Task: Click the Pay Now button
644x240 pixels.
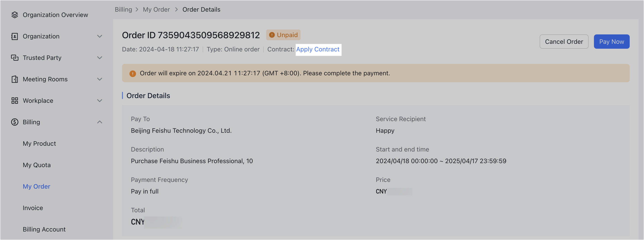Action: [612, 42]
